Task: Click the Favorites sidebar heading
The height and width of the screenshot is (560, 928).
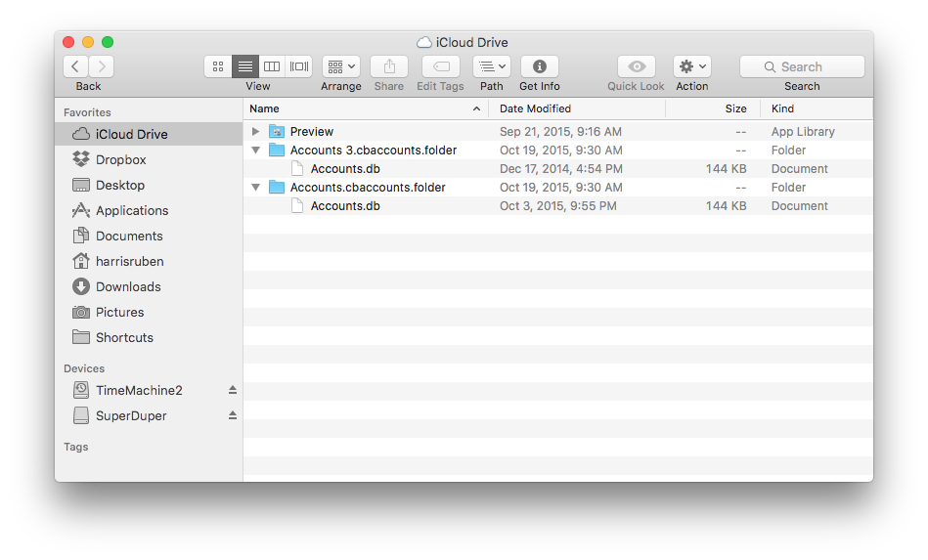Action: pyautogui.click(x=87, y=112)
